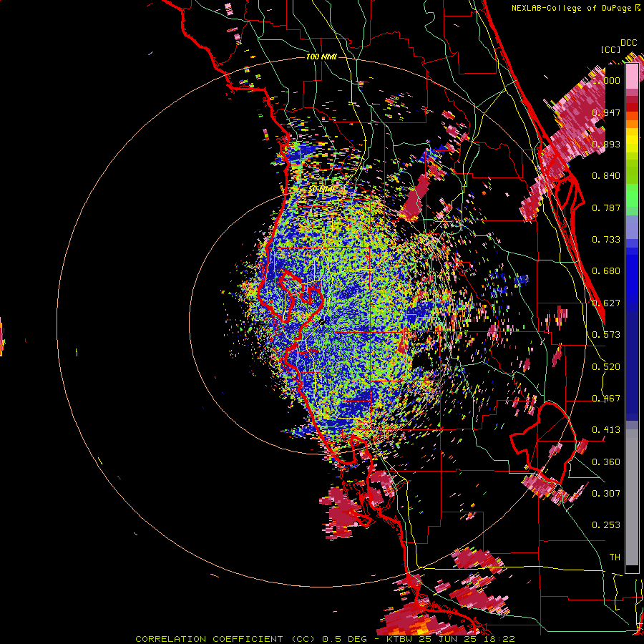Image resolution: width=644 pixels, height=644 pixels.
Task: Click the 0.467 scale value
Action: coord(606,399)
